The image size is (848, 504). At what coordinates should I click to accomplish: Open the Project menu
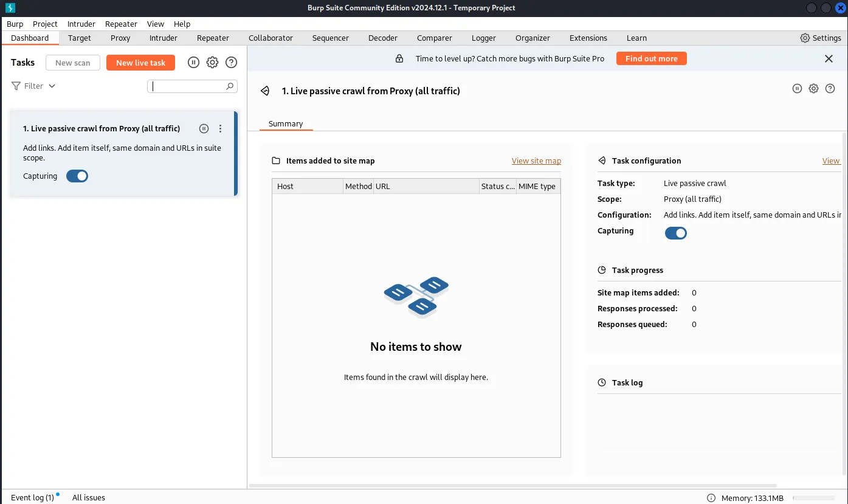(45, 24)
